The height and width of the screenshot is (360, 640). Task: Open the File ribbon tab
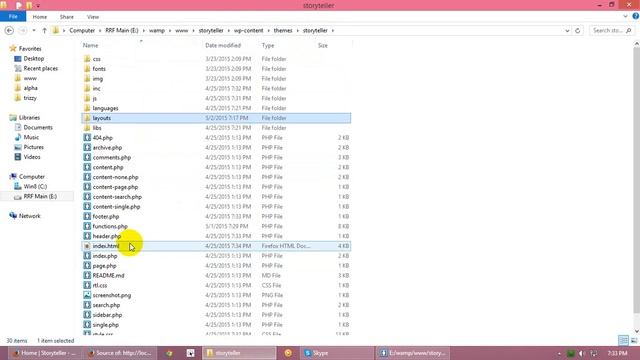point(13,17)
